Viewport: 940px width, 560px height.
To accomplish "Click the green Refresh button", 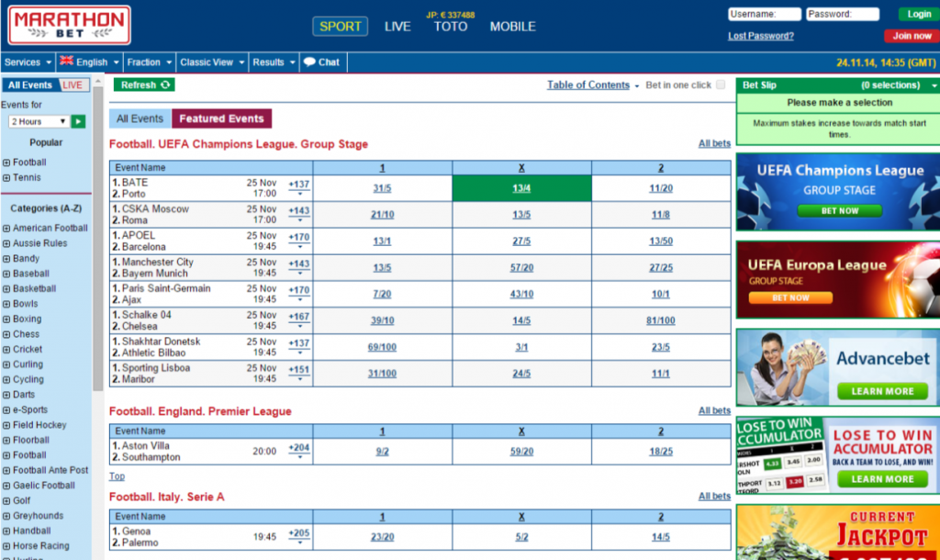I will coord(144,85).
